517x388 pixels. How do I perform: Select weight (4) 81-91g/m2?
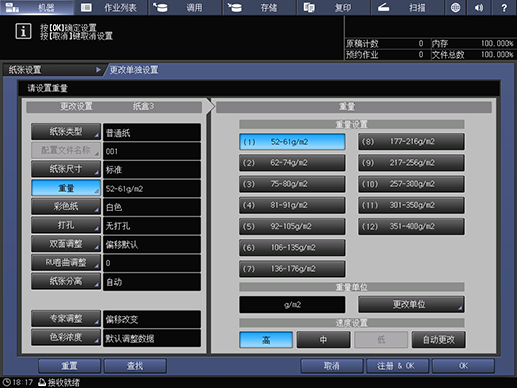[x=292, y=205]
